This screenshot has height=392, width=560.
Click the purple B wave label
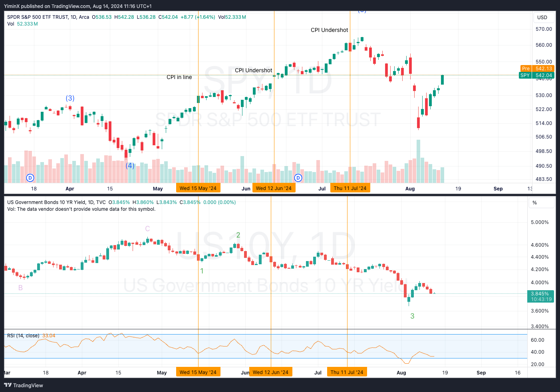click(20, 288)
